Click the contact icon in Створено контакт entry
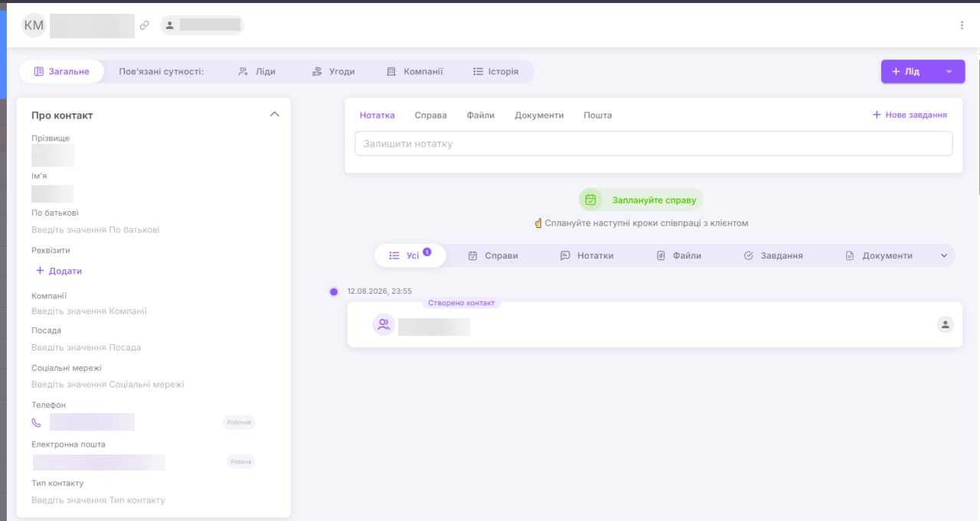The height and width of the screenshot is (521, 980). tap(384, 324)
